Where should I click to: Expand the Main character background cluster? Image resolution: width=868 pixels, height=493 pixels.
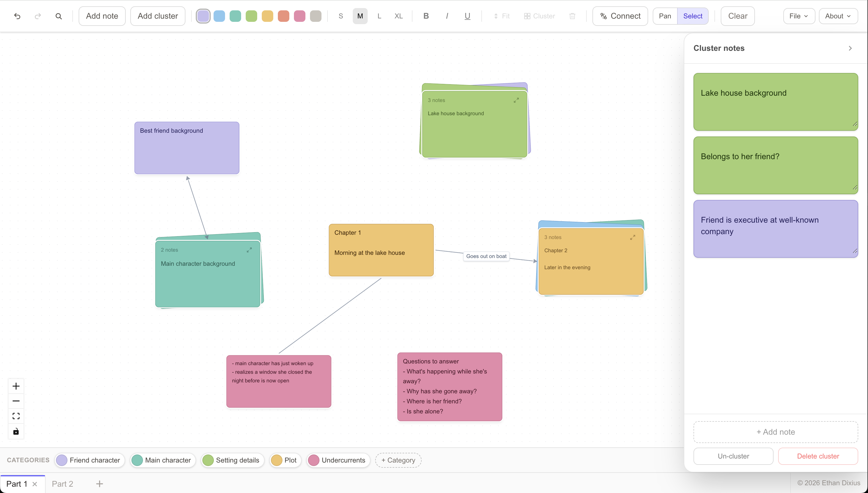pos(249,250)
